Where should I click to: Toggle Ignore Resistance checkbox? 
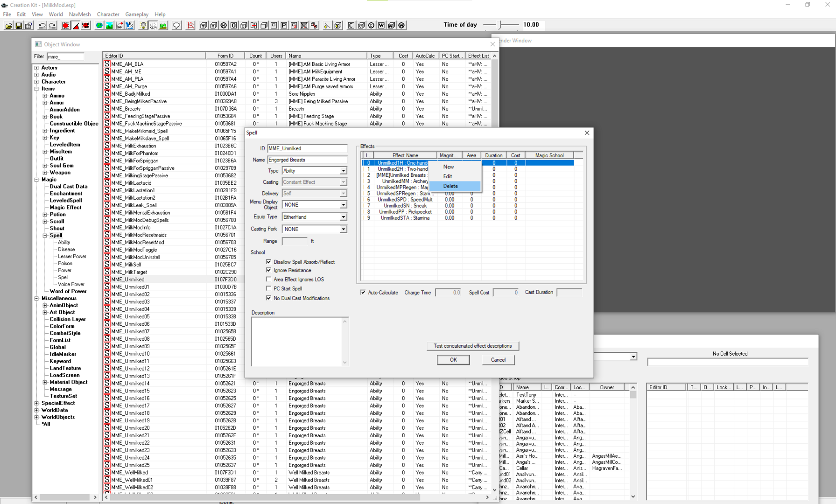click(x=268, y=270)
